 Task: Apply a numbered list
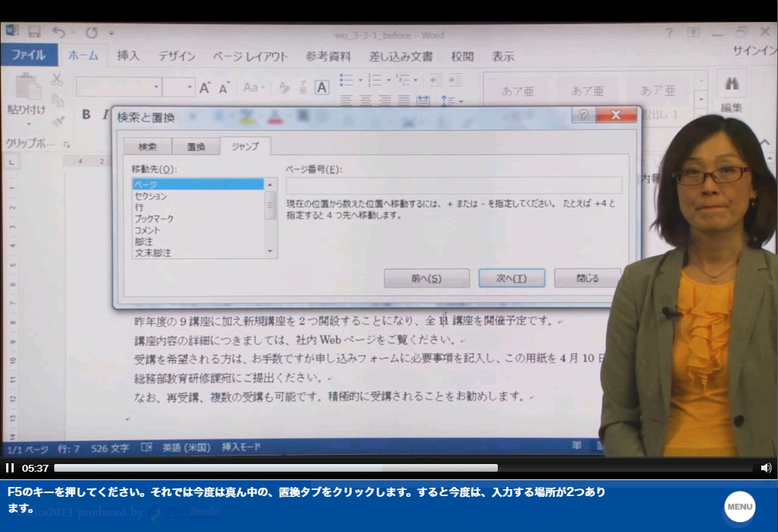pos(375,79)
